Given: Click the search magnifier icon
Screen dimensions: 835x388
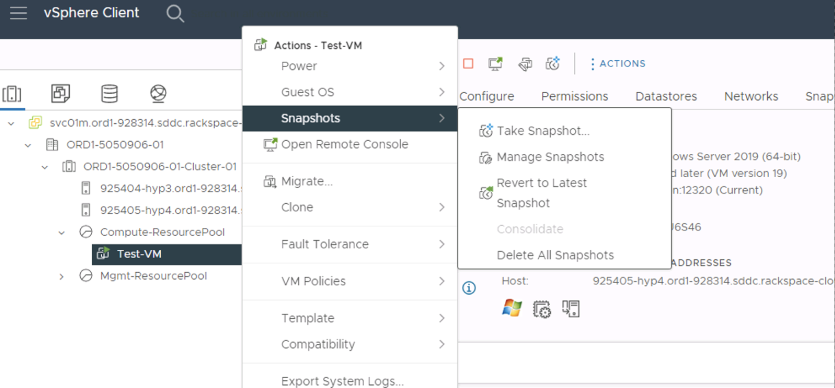Looking at the screenshot, I should pos(175,13).
